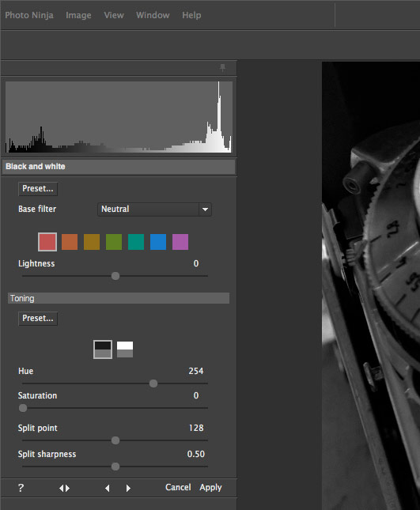
Task: Select the highlights toning icon
Action: tap(125, 349)
